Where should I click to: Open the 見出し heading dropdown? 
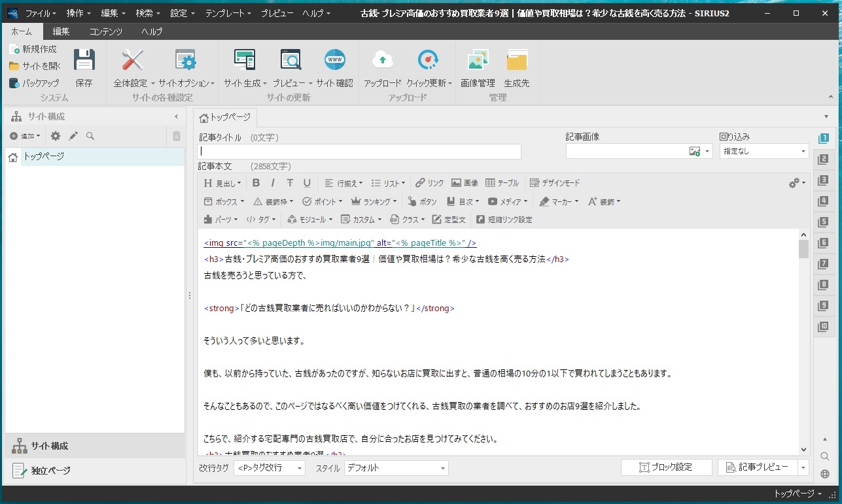tap(222, 183)
